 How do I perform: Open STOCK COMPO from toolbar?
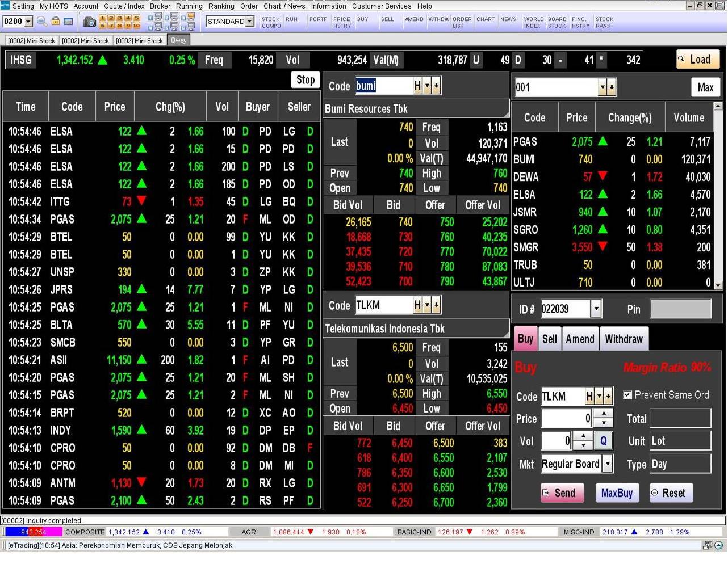pyautogui.click(x=271, y=22)
